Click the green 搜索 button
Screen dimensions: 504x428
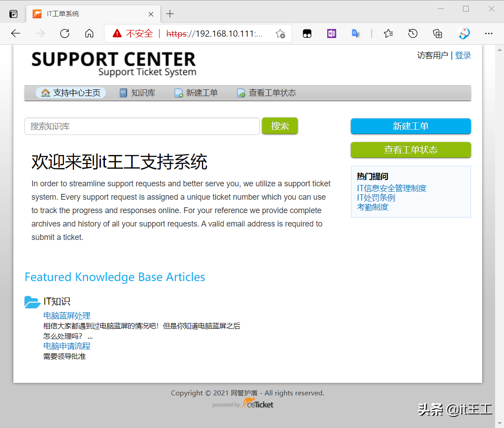(x=279, y=126)
